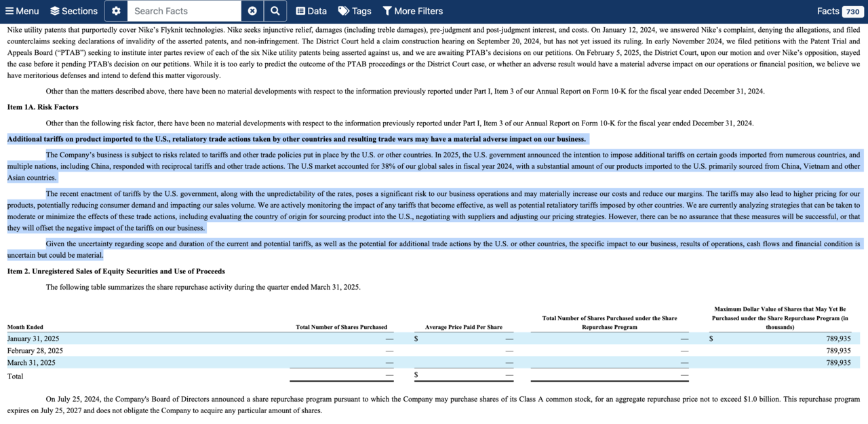Screen dimensions: 868x424
Task: Click the 'February 28, 2025' row label
Action: coord(35,351)
